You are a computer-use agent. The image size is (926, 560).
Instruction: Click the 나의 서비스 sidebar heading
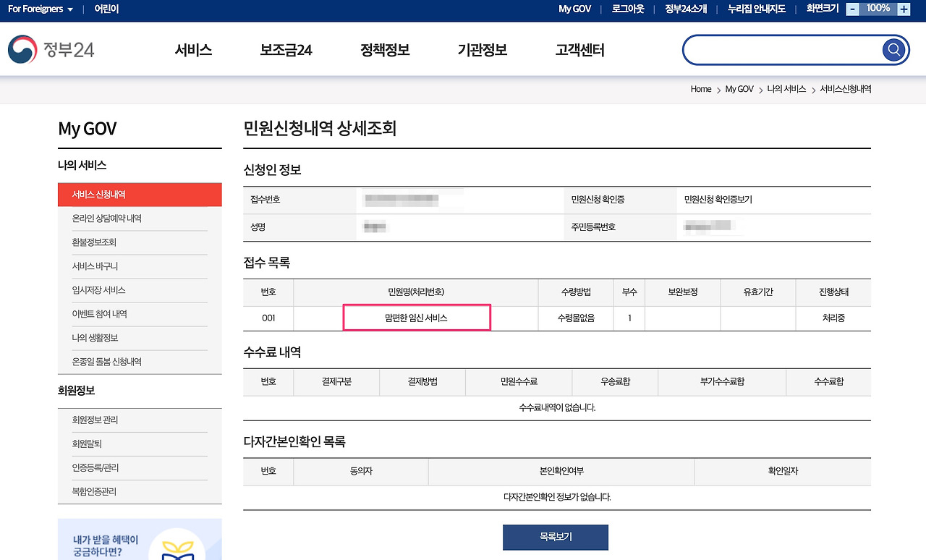coord(82,165)
